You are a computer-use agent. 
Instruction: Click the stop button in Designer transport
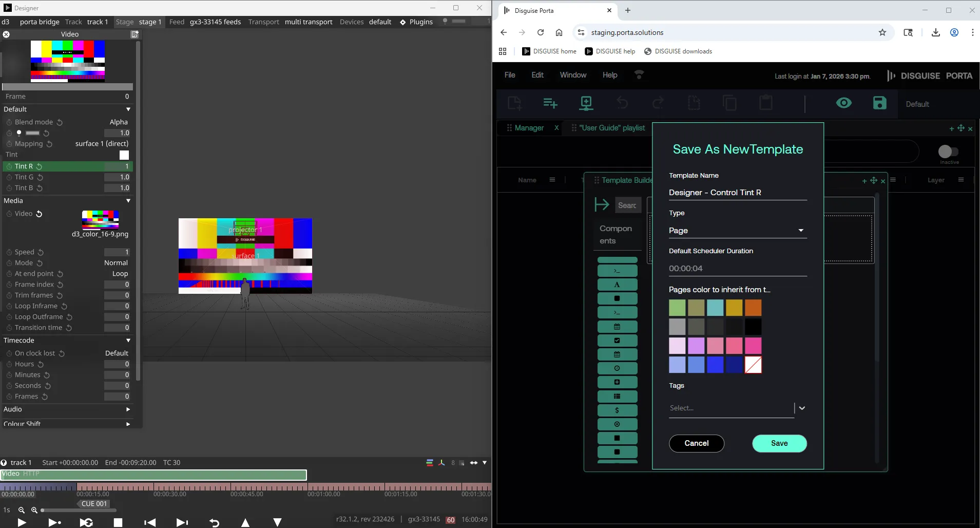coord(118,522)
